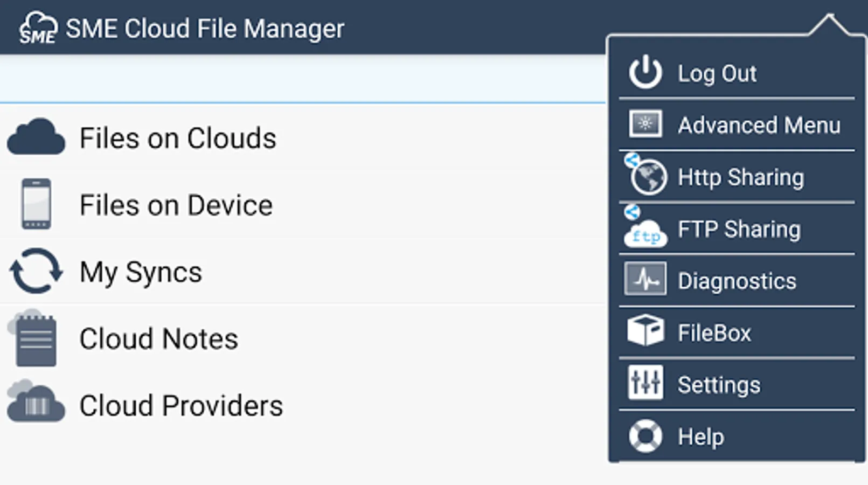Click the FileBox box icon
The width and height of the screenshot is (868, 485).
pyautogui.click(x=645, y=330)
